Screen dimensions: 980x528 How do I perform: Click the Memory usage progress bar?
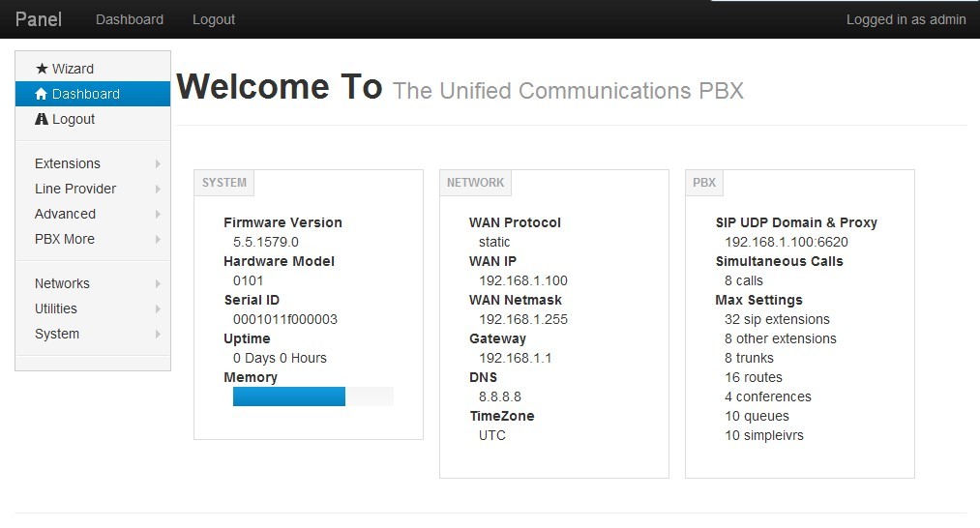tap(313, 396)
